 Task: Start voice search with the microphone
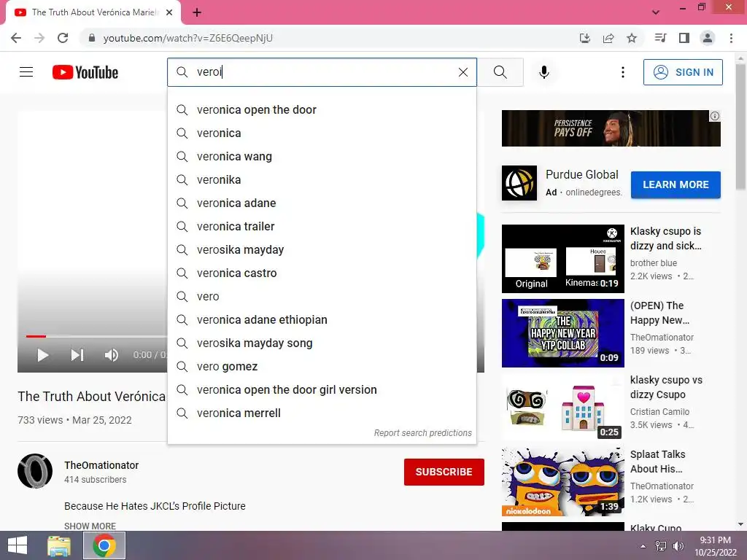(x=543, y=72)
